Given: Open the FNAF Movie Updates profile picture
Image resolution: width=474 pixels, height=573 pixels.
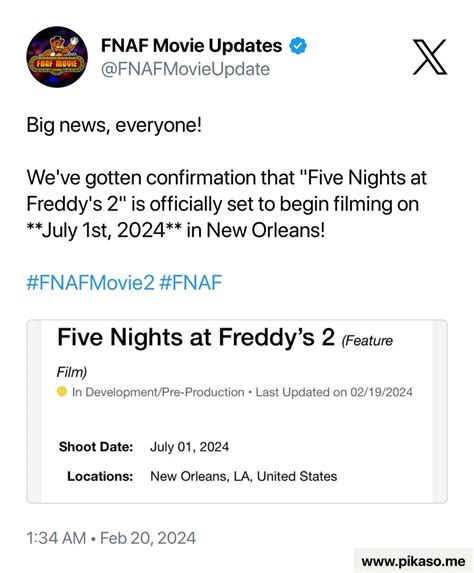Looking at the screenshot, I should point(57,57).
